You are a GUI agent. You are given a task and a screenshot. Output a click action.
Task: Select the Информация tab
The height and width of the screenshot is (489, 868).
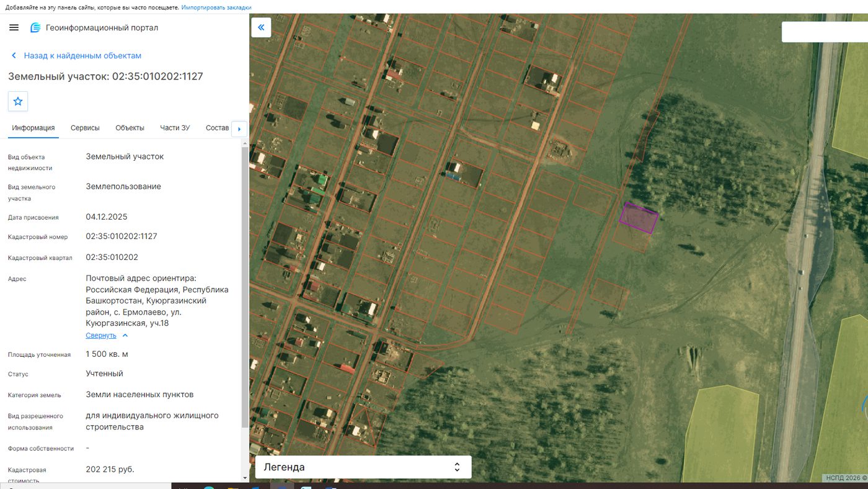33,128
